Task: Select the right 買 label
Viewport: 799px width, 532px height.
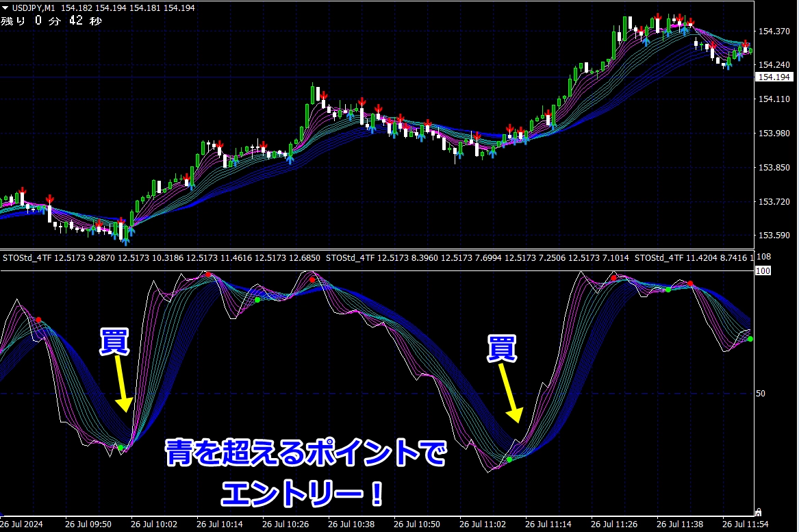Action: 501,349
